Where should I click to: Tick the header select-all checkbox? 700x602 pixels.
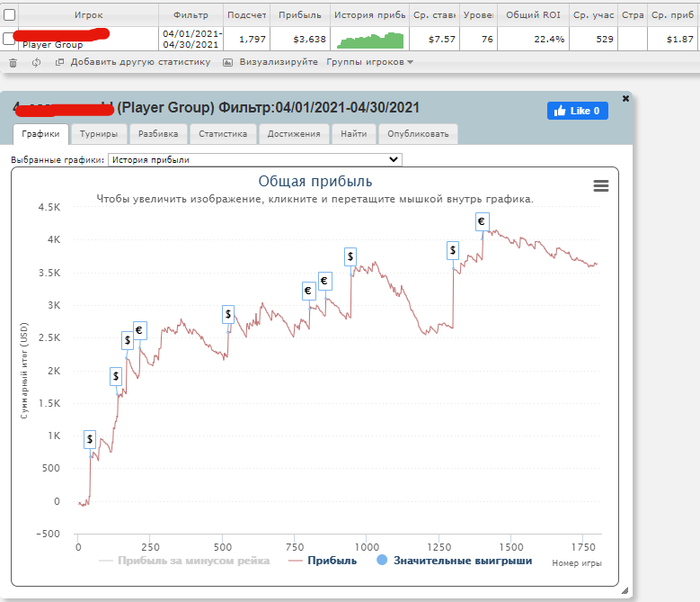click(9, 15)
